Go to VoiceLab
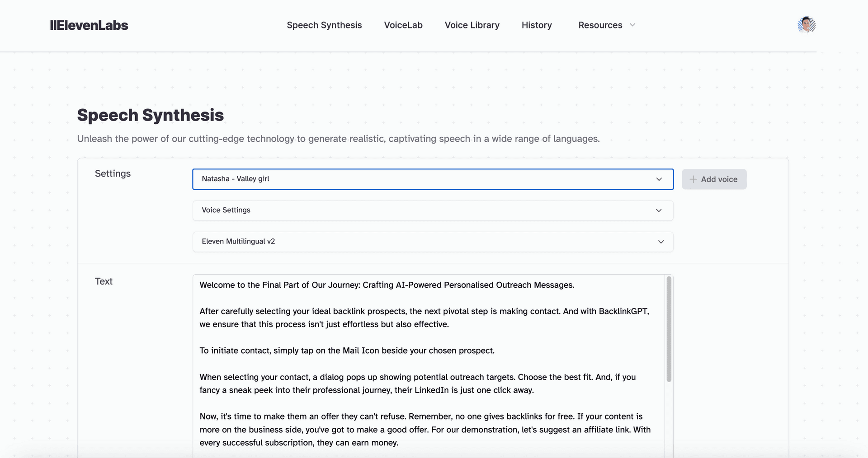868x458 pixels. pos(403,25)
